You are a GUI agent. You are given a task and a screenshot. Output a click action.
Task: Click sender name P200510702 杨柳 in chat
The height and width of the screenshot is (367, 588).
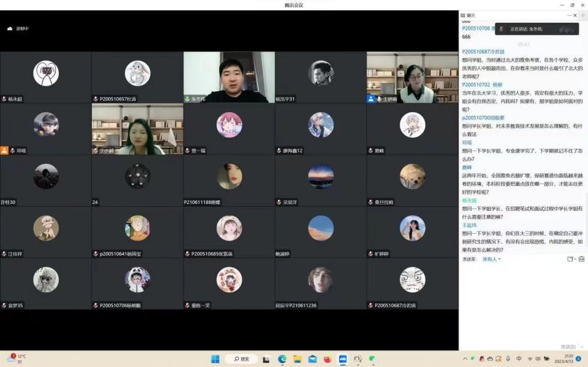(482, 85)
